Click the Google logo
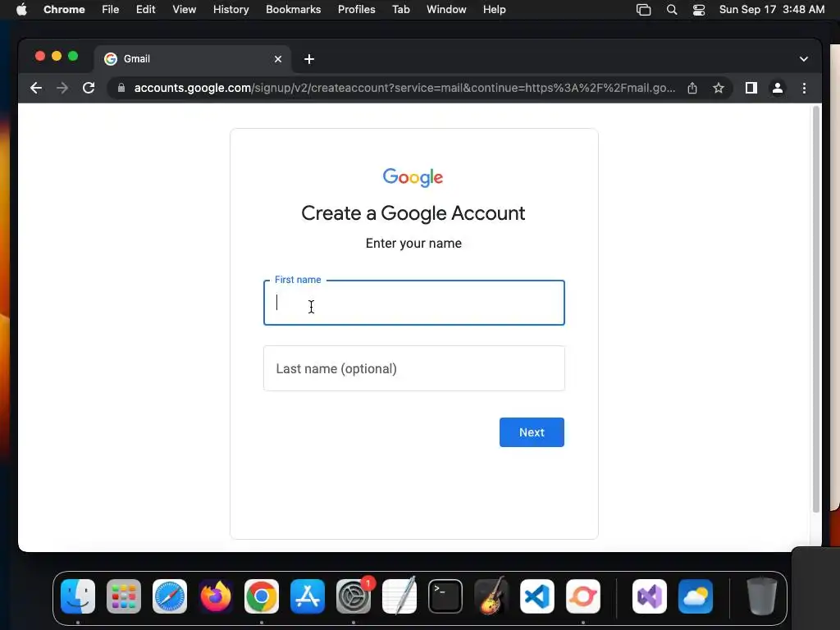Screen dimensions: 840x630 coord(413,177)
